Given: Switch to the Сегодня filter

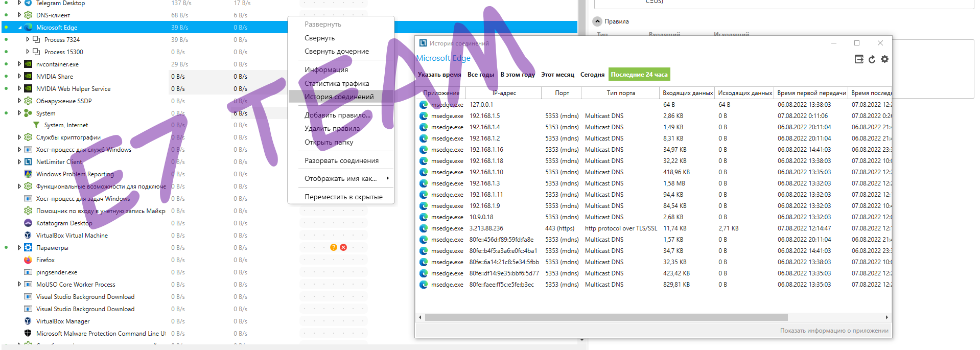Looking at the screenshot, I should coord(592,75).
